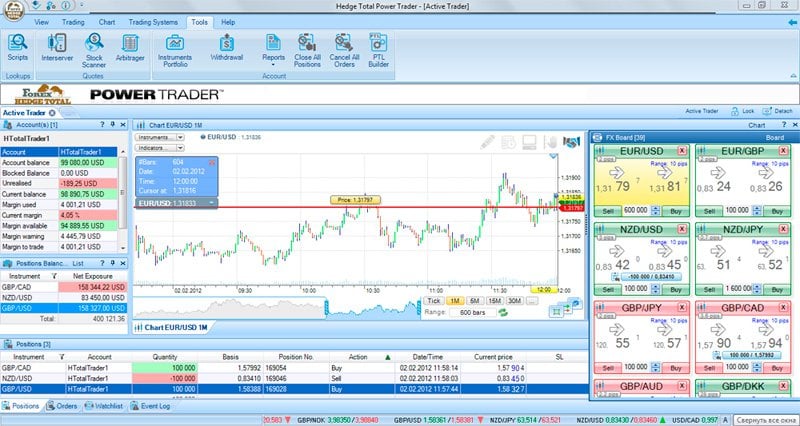Open the Withdrawal dialog

tap(227, 47)
